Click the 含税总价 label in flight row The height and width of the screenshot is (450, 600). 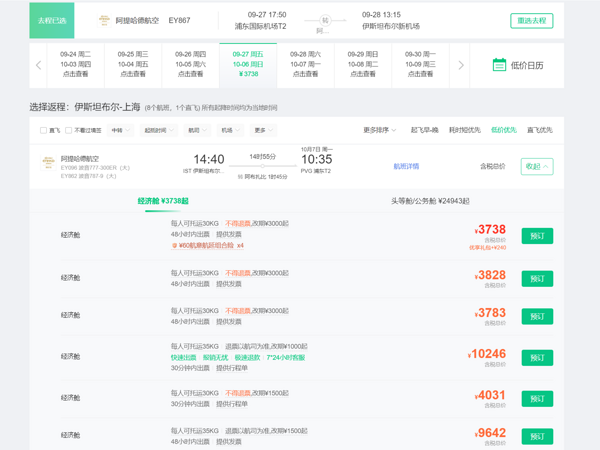coord(493,166)
